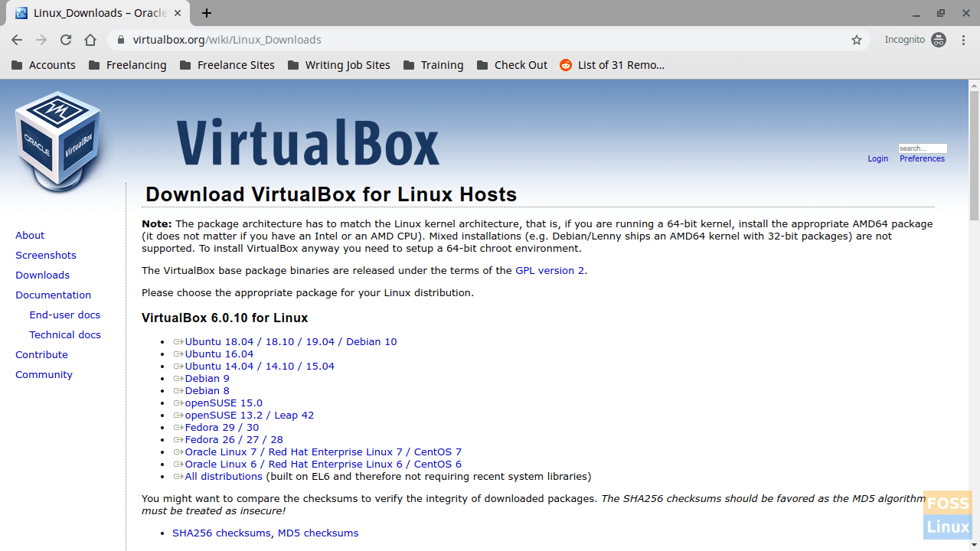Go to the browser home page icon
The image size is (980, 551).
pos(90,40)
